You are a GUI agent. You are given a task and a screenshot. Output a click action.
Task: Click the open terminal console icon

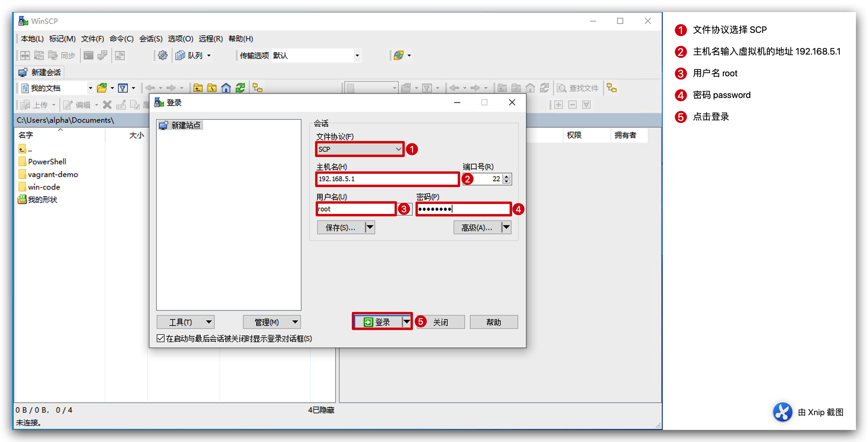(89, 55)
